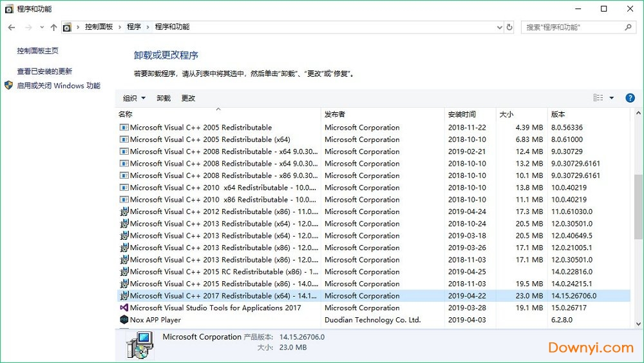Click the view layout icon in toolbar

tap(598, 98)
